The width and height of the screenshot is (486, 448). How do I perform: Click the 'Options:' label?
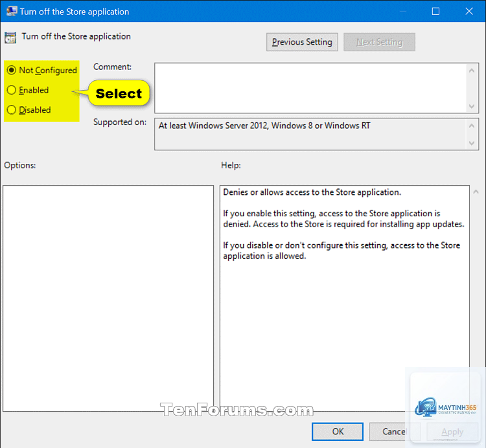coord(20,165)
